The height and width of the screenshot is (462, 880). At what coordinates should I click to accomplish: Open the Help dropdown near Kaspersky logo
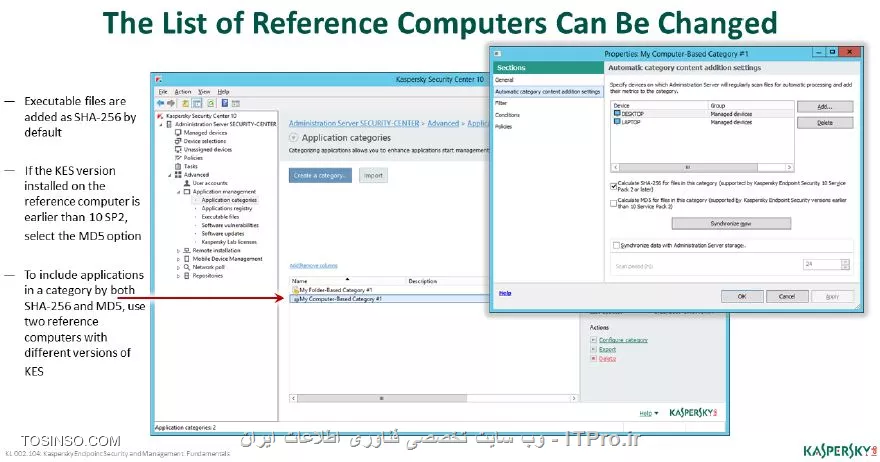pyautogui.click(x=649, y=413)
